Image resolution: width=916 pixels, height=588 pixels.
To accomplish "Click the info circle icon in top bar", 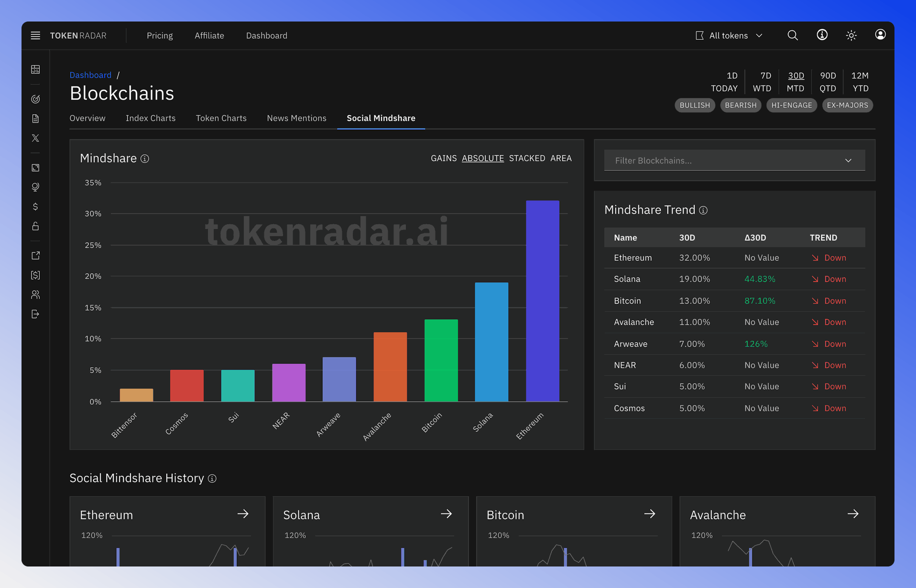I will click(822, 35).
